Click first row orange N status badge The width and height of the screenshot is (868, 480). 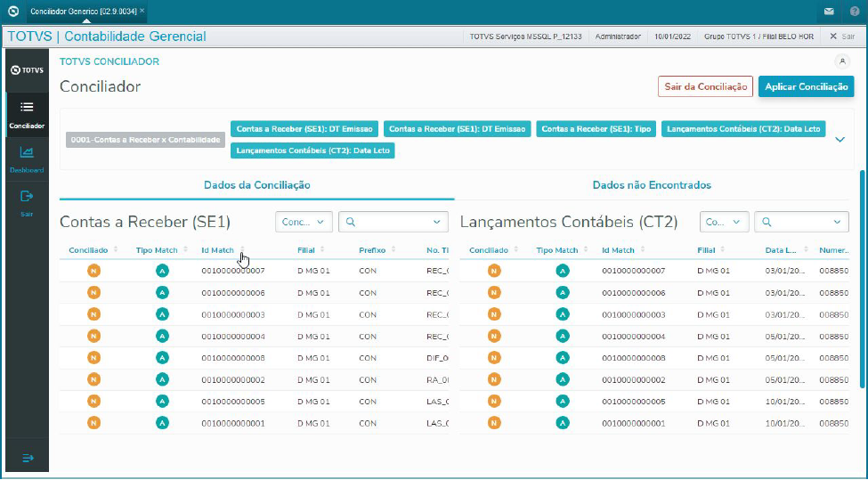coord(93,270)
